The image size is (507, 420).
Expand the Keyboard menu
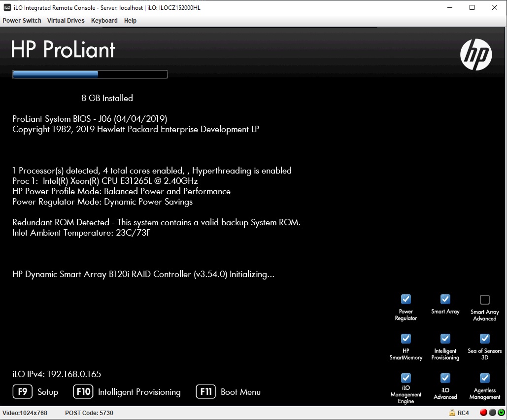pyautogui.click(x=104, y=21)
